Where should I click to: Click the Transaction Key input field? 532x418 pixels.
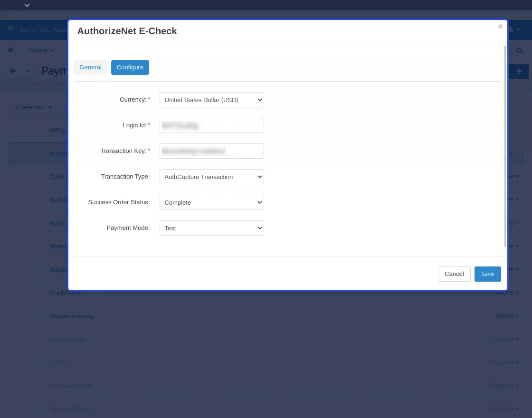tap(212, 151)
